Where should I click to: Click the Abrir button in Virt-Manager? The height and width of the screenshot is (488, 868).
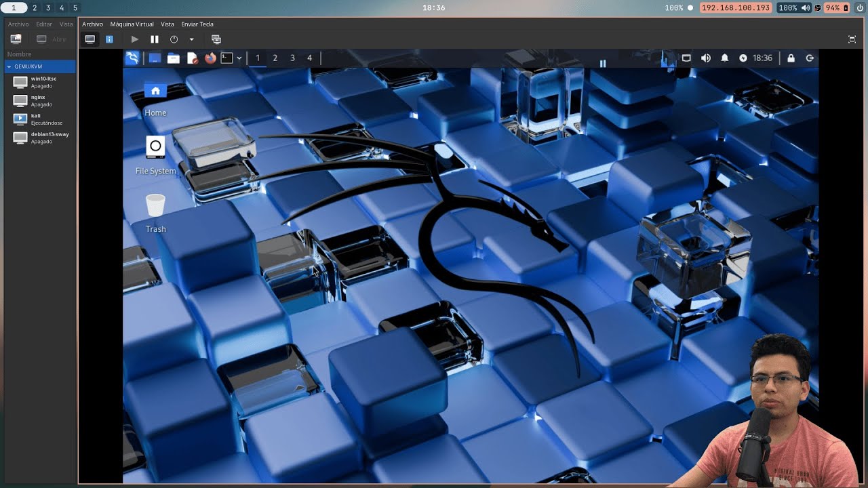click(52, 39)
